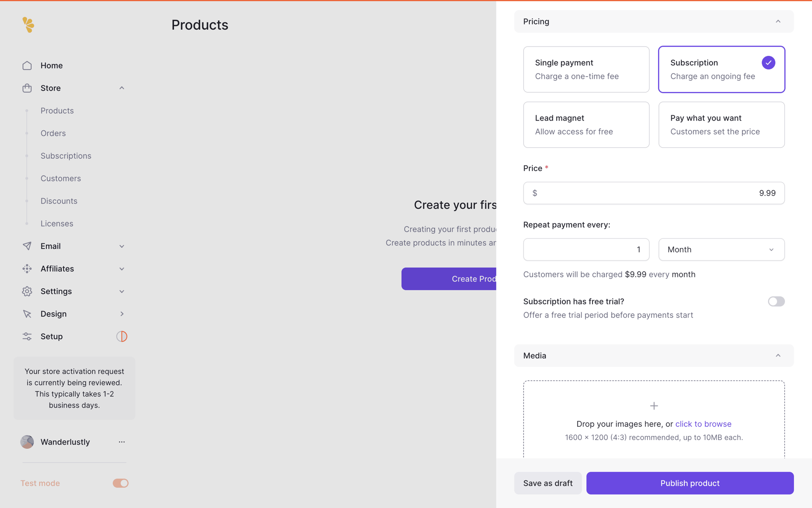Click the Affiliates dots icon
The image size is (812, 508).
coord(27,269)
